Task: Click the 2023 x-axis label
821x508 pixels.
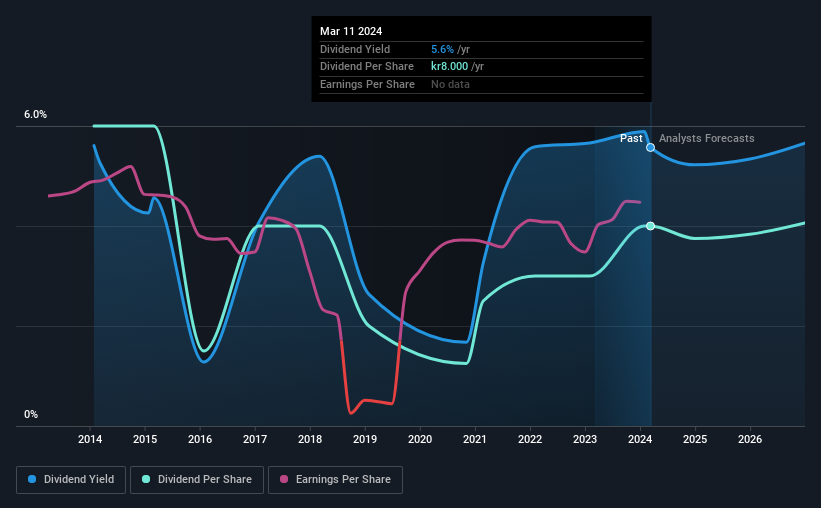Action: (585, 439)
